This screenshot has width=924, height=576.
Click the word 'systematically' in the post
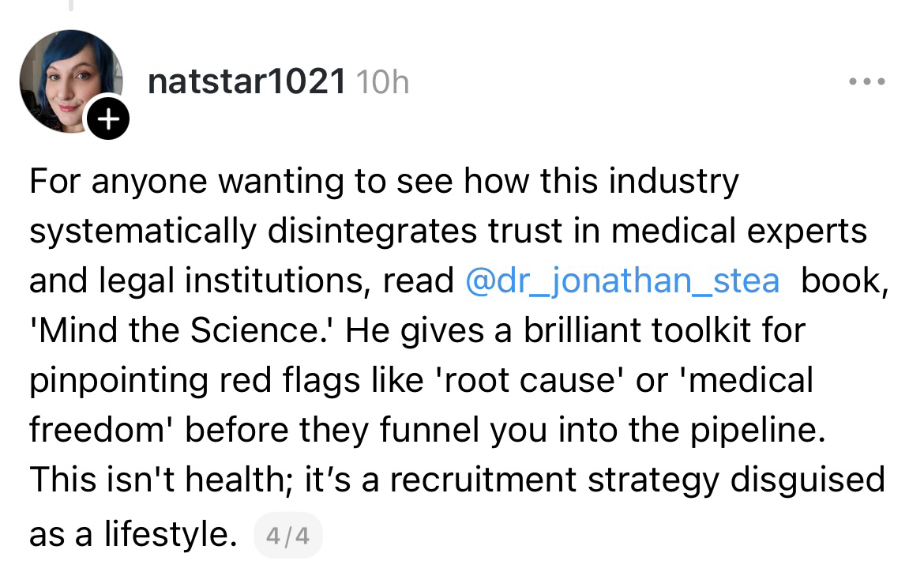[x=143, y=231]
